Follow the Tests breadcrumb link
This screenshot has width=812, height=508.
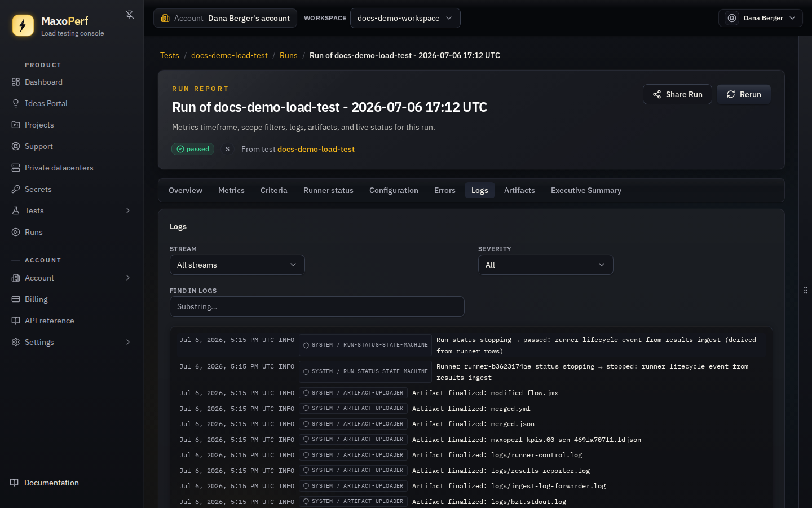tap(170, 55)
